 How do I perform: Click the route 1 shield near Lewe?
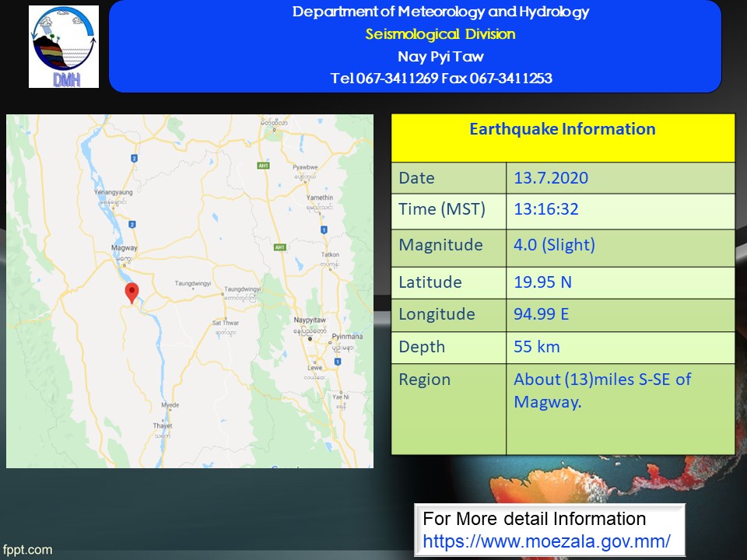337,362
